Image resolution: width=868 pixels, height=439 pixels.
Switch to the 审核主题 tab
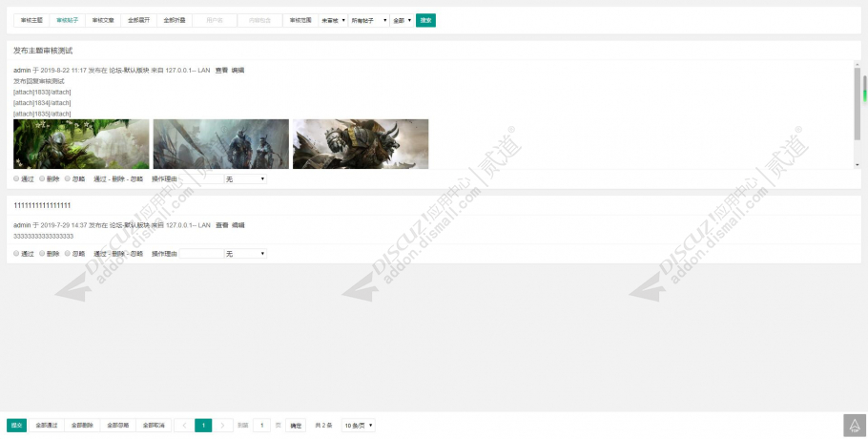pos(31,20)
